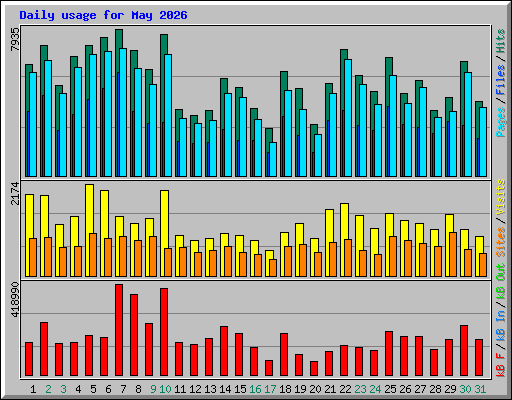Click day 31 on the x-axis
The image size is (512, 400).
tap(480, 389)
